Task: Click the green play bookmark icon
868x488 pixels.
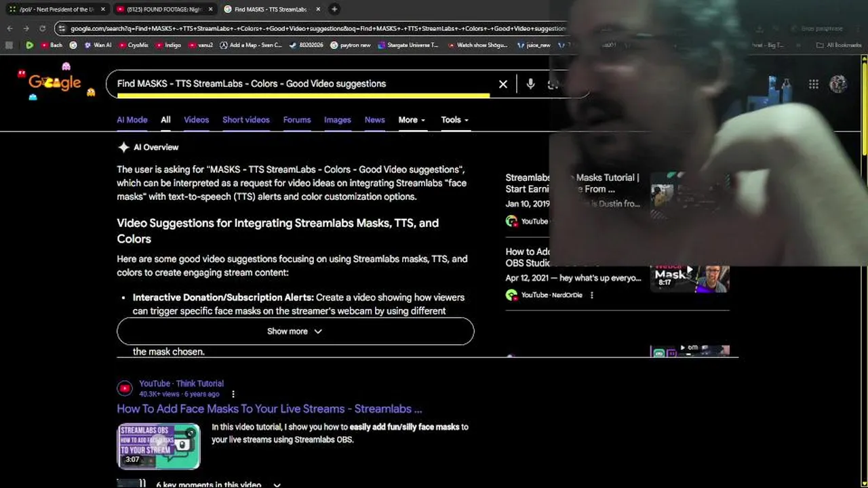Action: tap(29, 45)
